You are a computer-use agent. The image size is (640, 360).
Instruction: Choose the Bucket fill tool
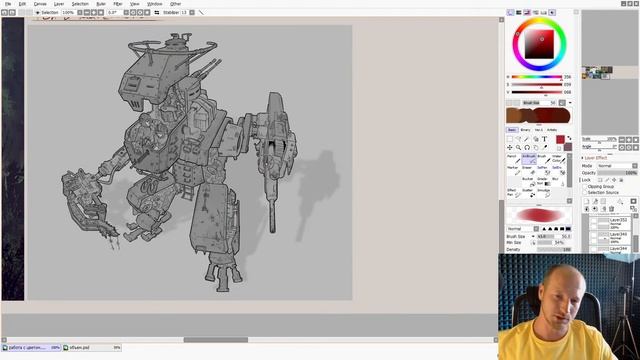pyautogui.click(x=529, y=182)
